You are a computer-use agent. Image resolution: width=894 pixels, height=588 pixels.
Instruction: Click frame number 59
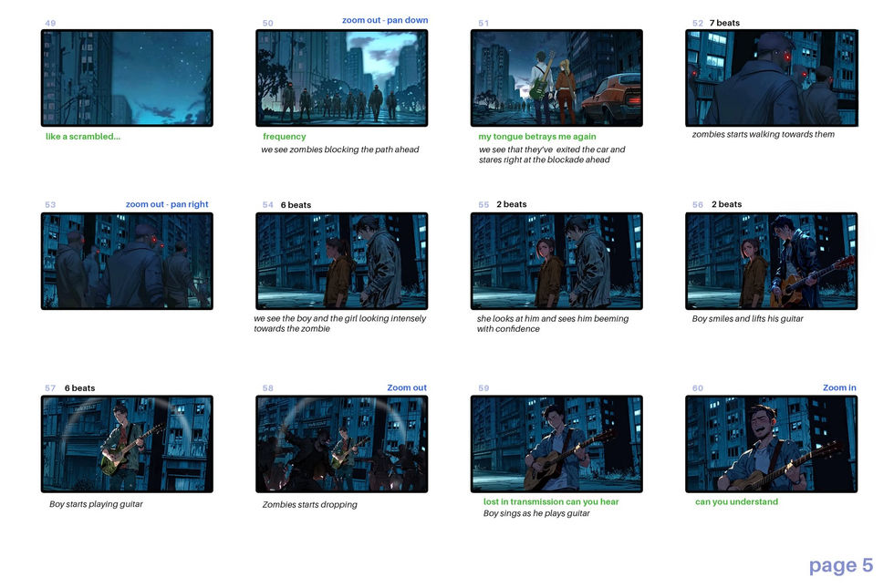click(483, 388)
